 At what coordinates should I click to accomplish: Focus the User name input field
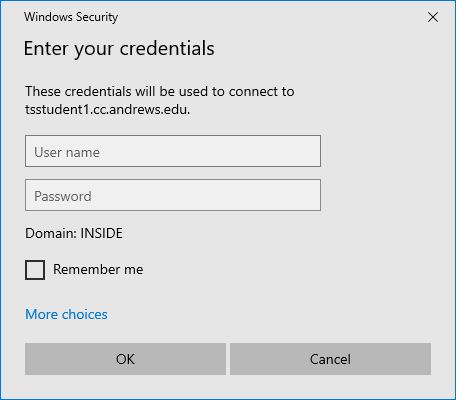click(x=173, y=151)
